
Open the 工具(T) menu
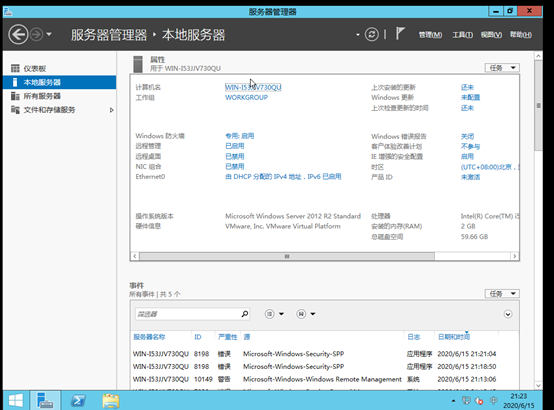pos(462,35)
